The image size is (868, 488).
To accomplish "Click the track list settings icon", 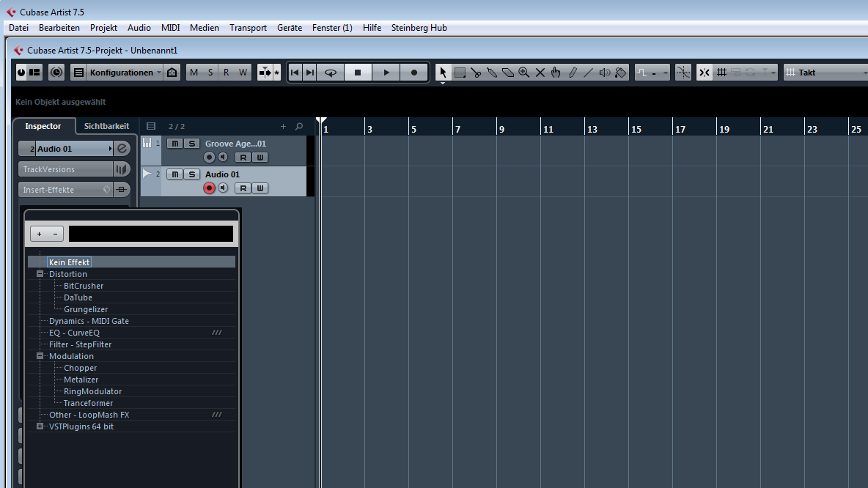I will pos(150,126).
